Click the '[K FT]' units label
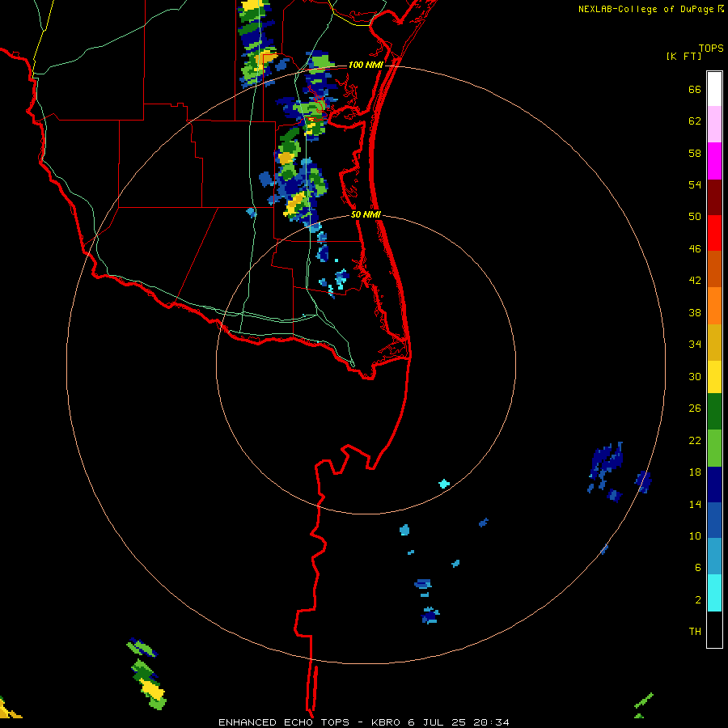 pos(684,57)
